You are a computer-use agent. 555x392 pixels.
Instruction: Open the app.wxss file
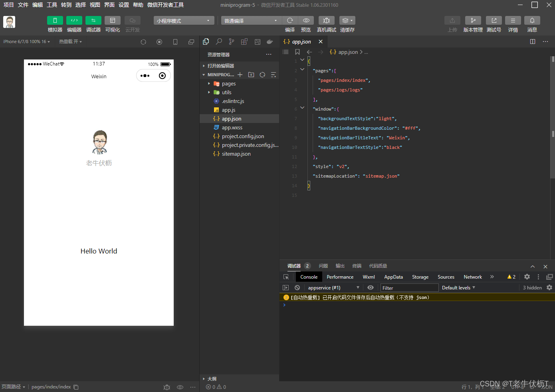pos(239,128)
